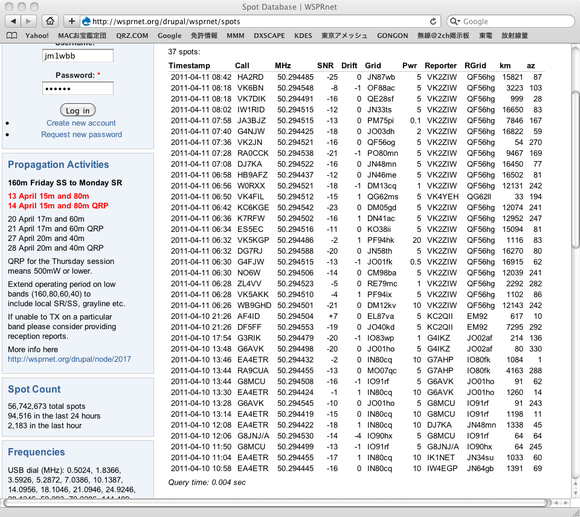Select the AF4ID call cell
The image size is (580, 517).
[249, 316]
